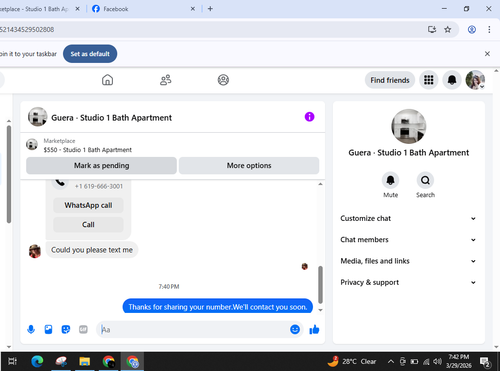500x371 pixels.
Task: Open phone number +1 619-666-3001
Action: pyautogui.click(x=99, y=186)
